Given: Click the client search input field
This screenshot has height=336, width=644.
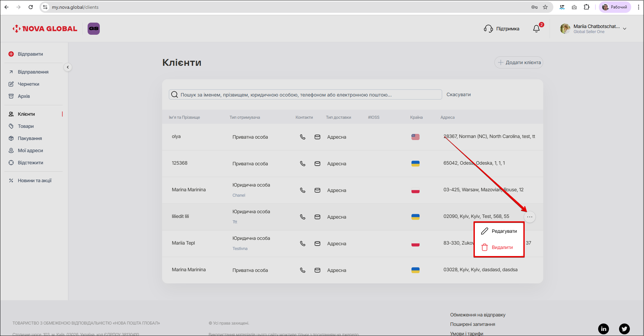Looking at the screenshot, I should click(x=305, y=94).
